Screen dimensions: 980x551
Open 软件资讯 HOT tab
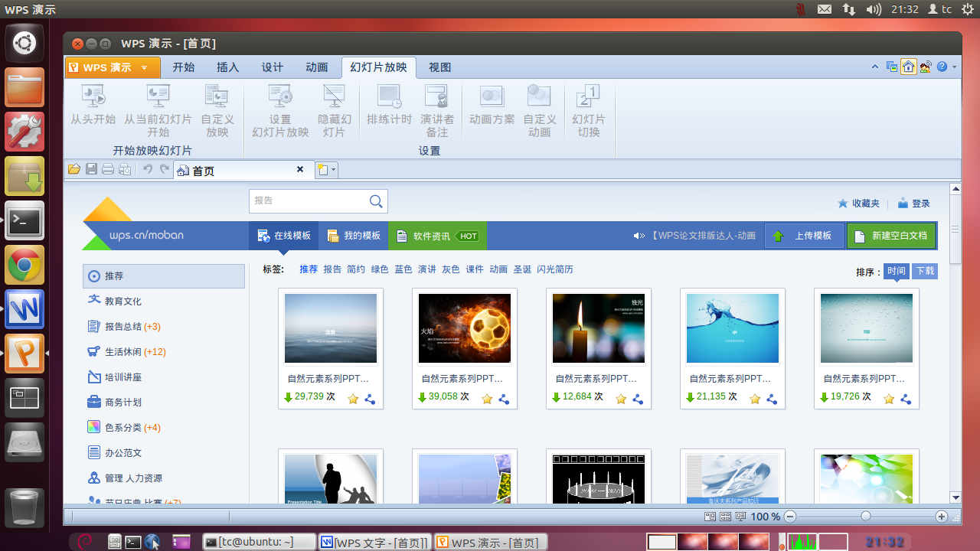(437, 236)
